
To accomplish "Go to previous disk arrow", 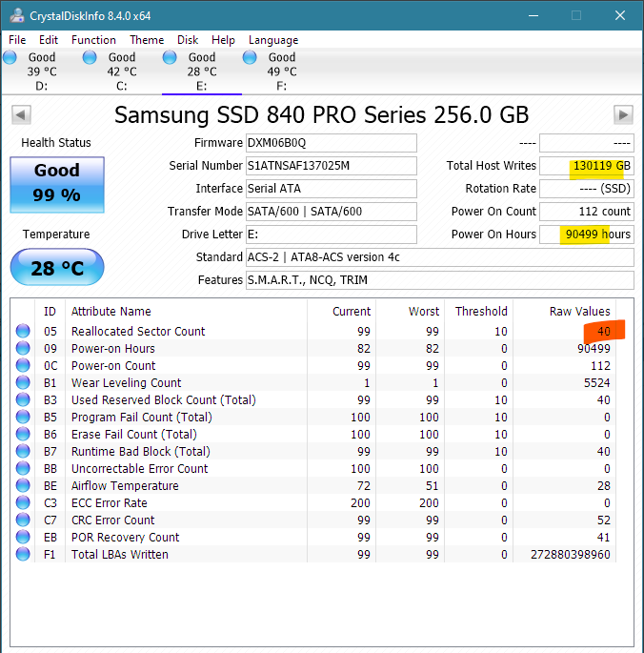I will click(21, 114).
